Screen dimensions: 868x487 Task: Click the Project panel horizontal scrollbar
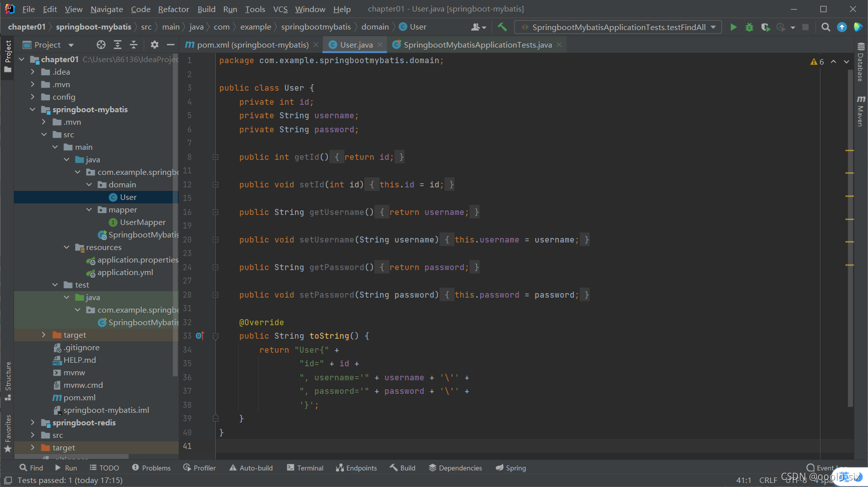[72, 457]
